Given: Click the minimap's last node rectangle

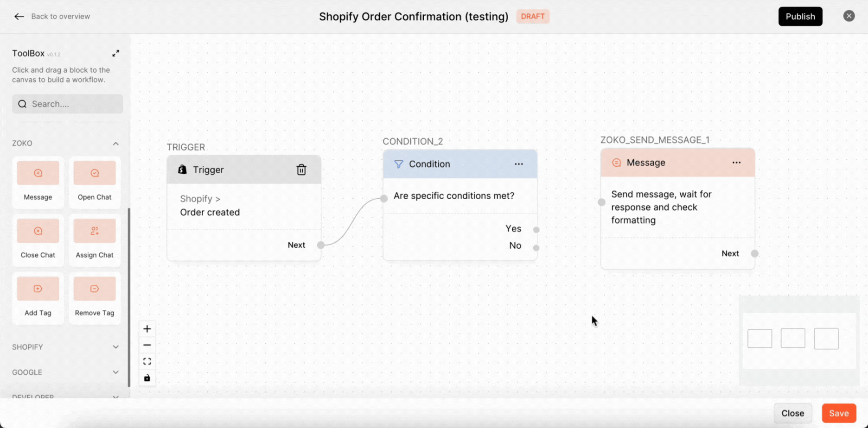Looking at the screenshot, I should [826, 339].
